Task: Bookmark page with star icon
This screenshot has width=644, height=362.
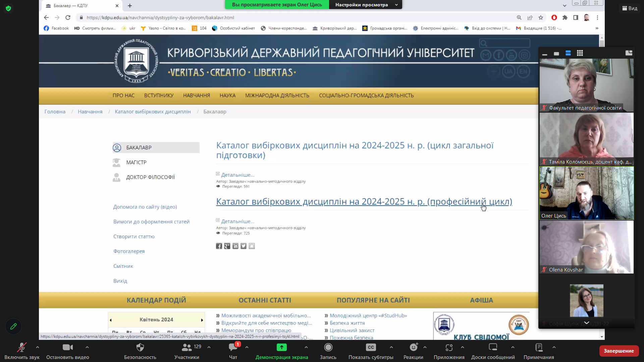Action: (541, 17)
